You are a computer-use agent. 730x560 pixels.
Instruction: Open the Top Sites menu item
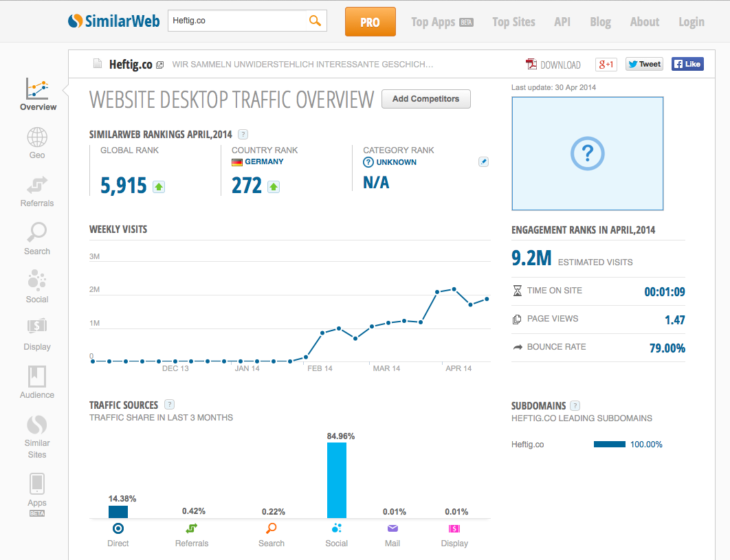tap(513, 22)
